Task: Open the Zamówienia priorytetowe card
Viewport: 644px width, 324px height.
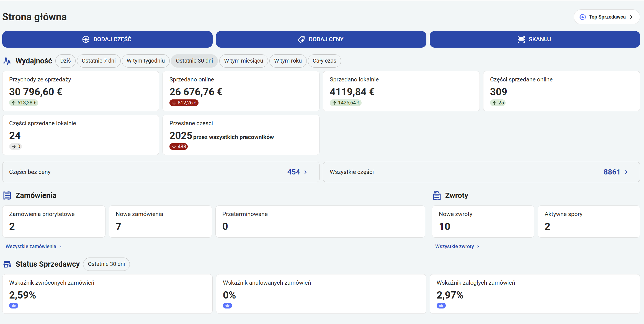Action: [x=54, y=222]
